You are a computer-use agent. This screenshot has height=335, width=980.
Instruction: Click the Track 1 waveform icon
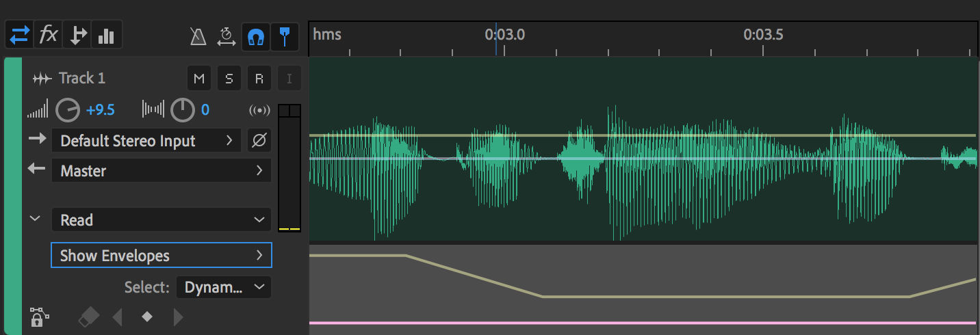pos(42,79)
